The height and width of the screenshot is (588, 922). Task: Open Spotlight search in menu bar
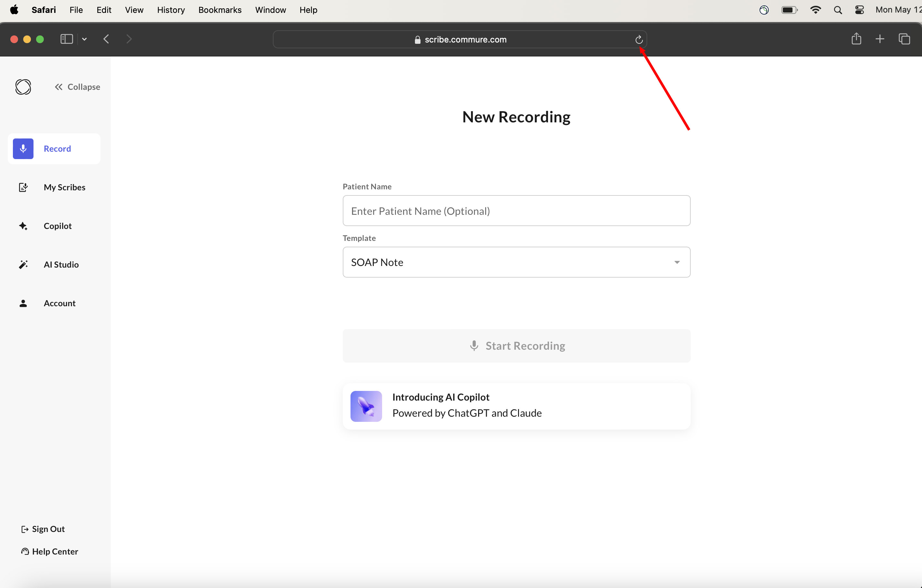[838, 10]
